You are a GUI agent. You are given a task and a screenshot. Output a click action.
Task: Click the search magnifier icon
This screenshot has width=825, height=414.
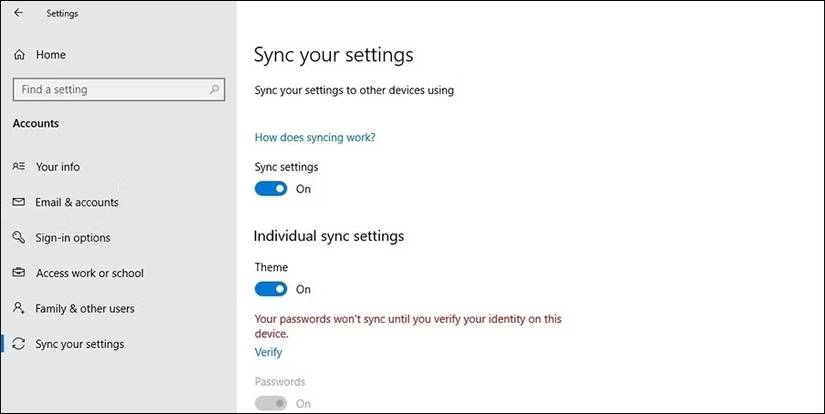[214, 89]
